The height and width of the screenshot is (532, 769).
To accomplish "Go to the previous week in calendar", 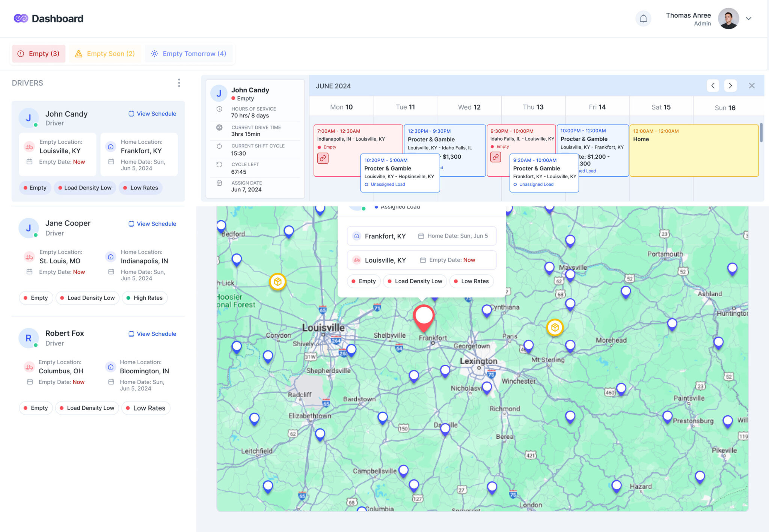I will 713,86.
